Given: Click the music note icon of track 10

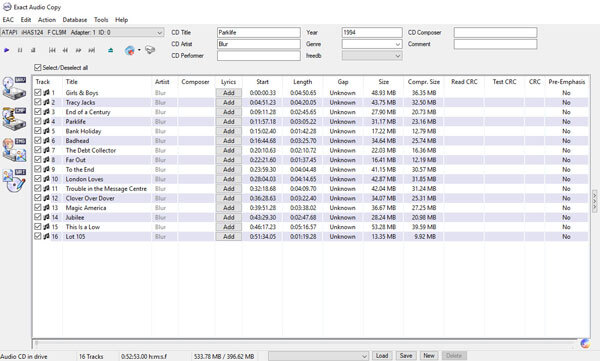Looking at the screenshot, I should [46, 179].
